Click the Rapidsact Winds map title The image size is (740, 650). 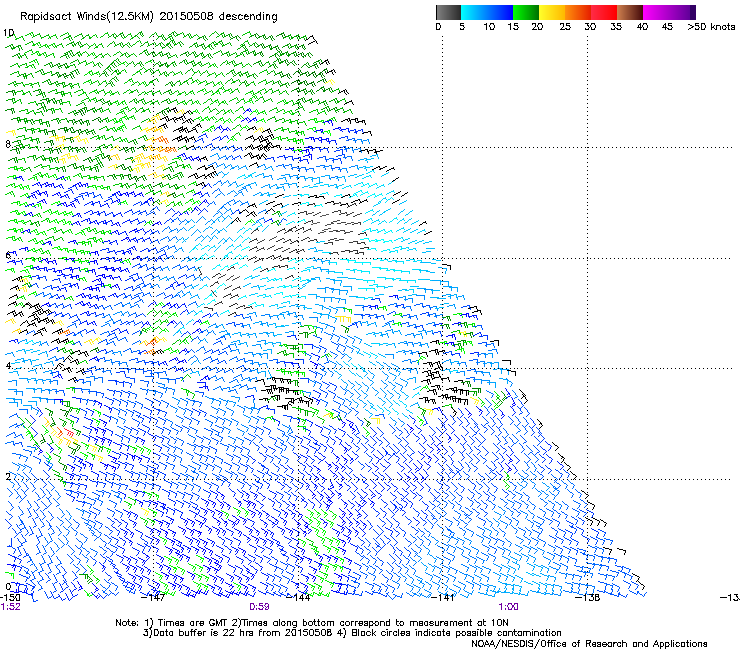click(x=149, y=17)
